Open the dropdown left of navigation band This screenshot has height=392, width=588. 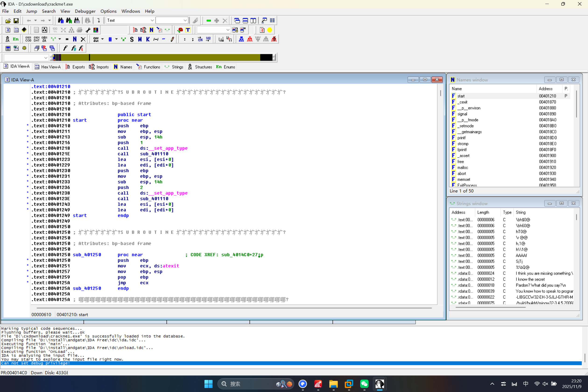pyautogui.click(x=46, y=58)
